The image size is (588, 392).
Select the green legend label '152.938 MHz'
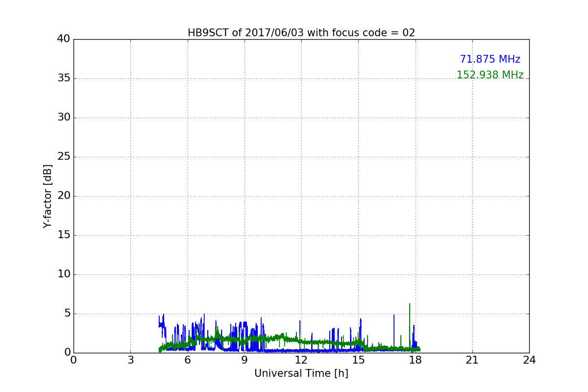(x=490, y=75)
